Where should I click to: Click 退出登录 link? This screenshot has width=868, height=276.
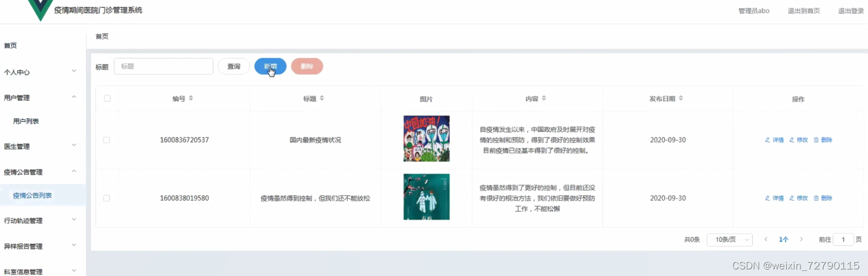coord(851,11)
